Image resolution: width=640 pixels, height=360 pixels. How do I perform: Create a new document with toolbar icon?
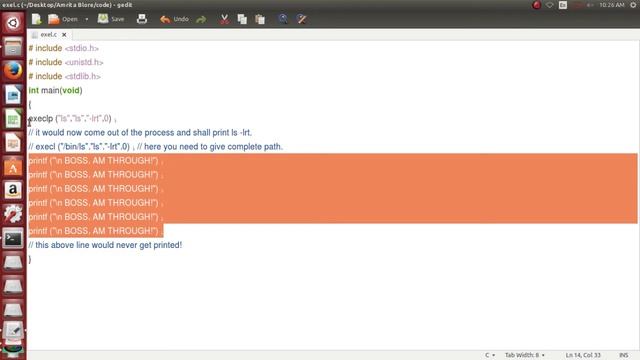[x=36, y=19]
